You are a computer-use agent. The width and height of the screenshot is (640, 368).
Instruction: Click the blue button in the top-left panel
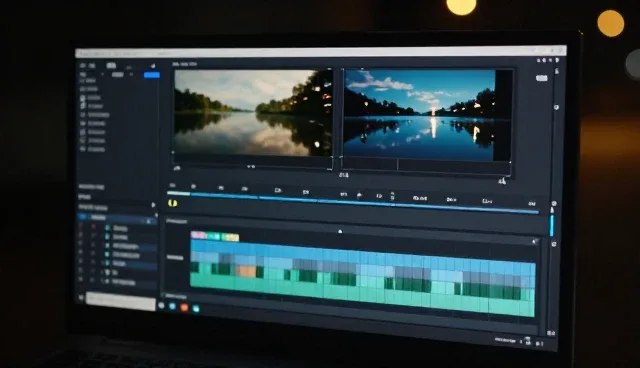151,75
